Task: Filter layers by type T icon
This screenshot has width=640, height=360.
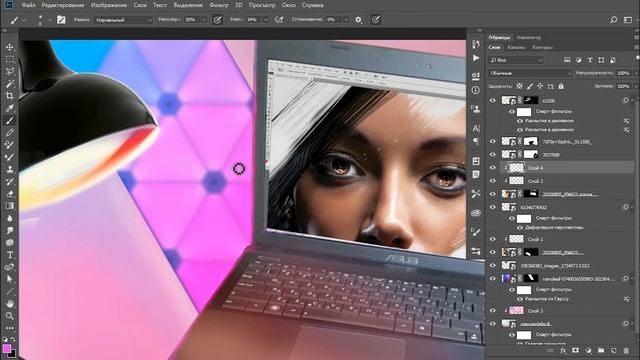Action: click(590, 60)
